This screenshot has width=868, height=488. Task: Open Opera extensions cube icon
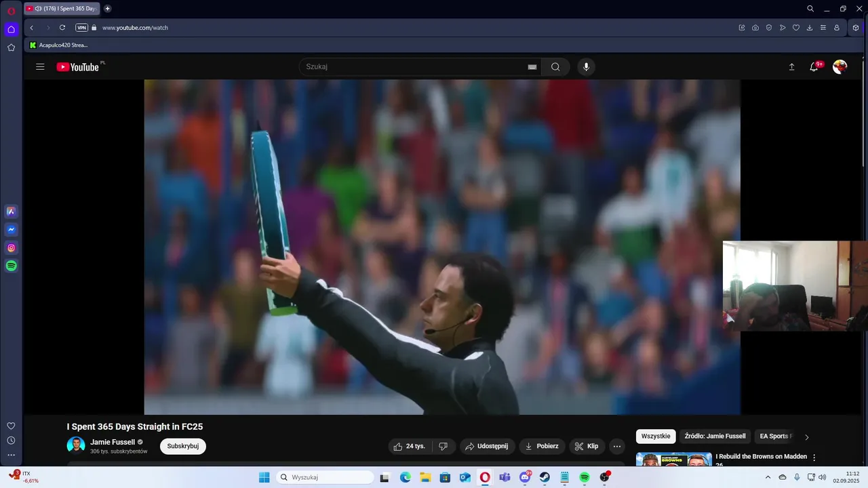(x=856, y=28)
